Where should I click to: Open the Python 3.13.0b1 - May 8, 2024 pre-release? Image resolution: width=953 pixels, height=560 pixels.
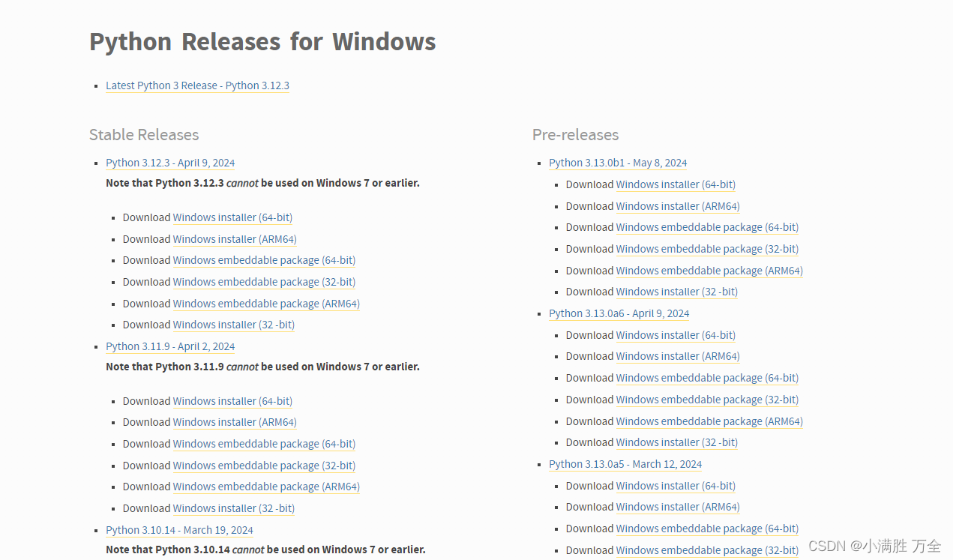pyautogui.click(x=618, y=163)
